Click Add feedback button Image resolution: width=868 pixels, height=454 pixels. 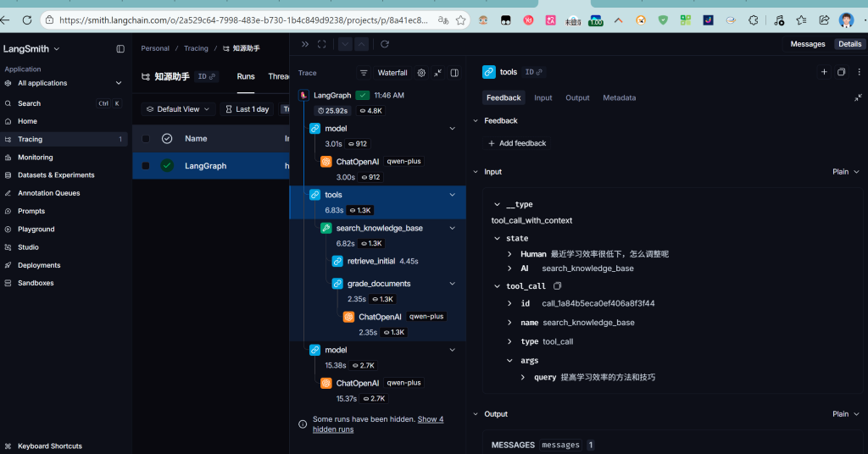[x=517, y=143]
